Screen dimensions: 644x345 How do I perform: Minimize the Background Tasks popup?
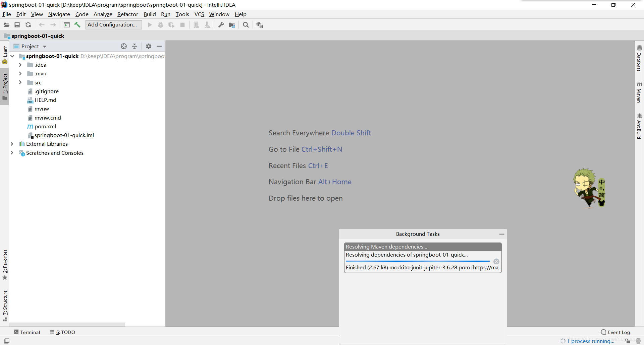(502, 234)
